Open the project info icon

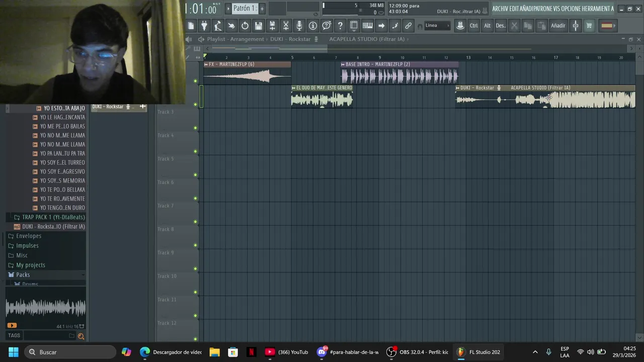313,26
